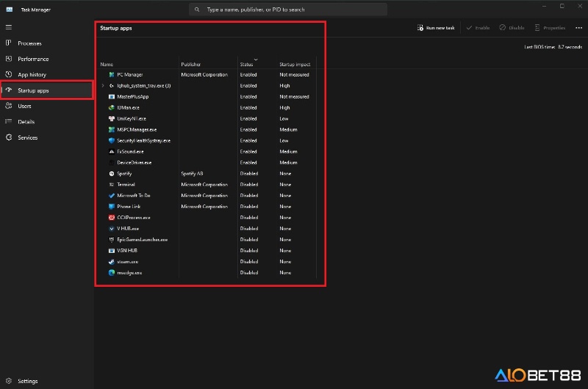This screenshot has height=389, width=588.
Task: Click None impact of VSN HUB
Action: [x=285, y=251]
